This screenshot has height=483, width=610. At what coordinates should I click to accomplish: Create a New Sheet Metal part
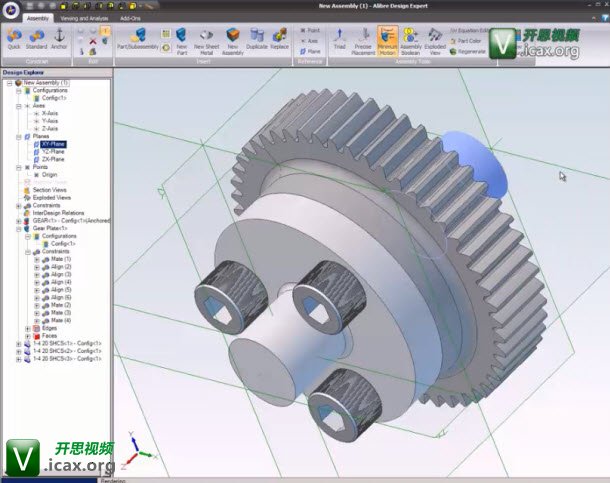207,41
